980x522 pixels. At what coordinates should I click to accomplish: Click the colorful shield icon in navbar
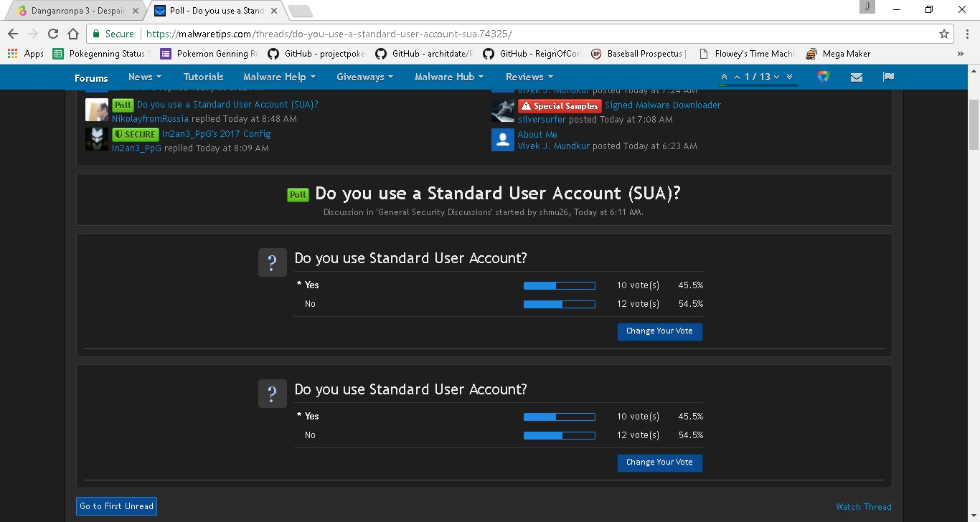[x=823, y=77]
